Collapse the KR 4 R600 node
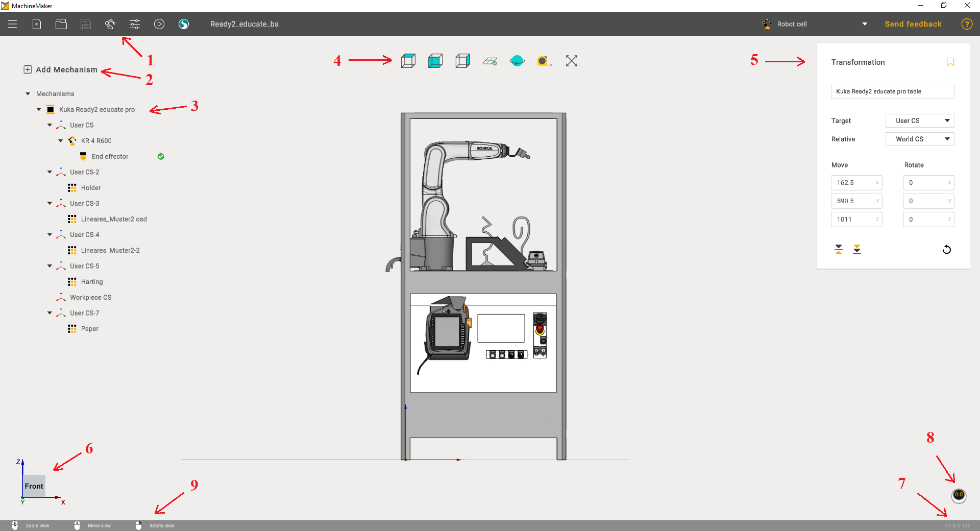The height and width of the screenshot is (531, 980). pos(61,141)
